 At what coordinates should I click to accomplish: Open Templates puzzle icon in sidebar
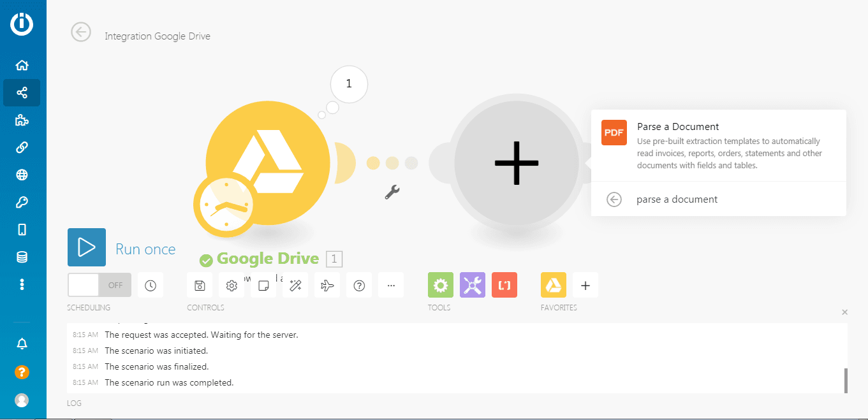(x=22, y=120)
